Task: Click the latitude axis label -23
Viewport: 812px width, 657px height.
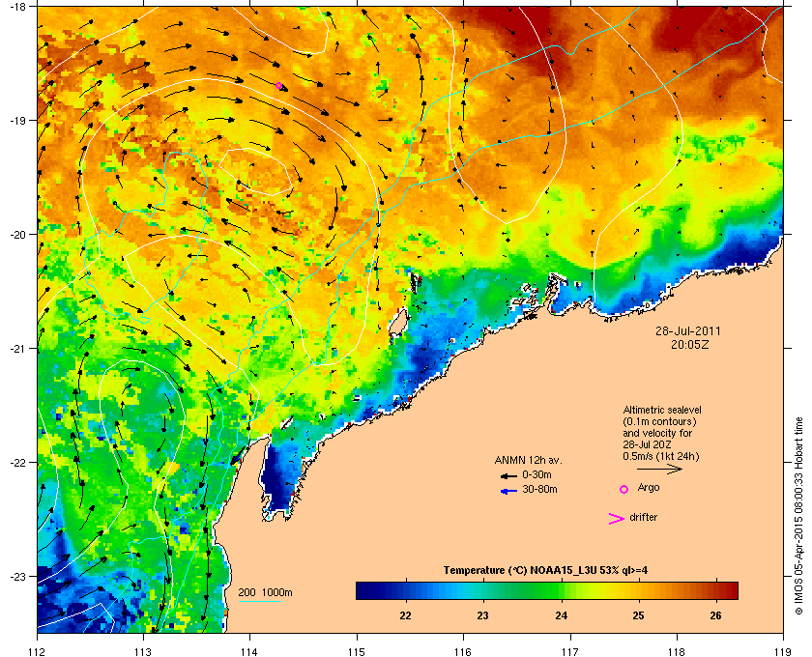Action: [x=17, y=576]
